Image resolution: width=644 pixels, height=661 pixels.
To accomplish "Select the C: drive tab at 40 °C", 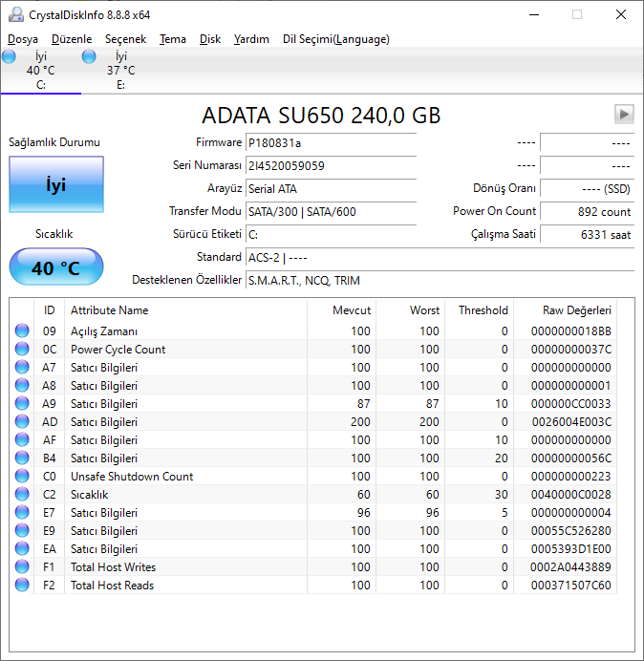I will coord(40,71).
